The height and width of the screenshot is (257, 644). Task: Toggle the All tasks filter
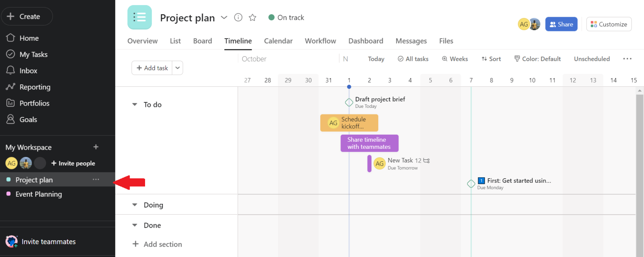point(413,59)
